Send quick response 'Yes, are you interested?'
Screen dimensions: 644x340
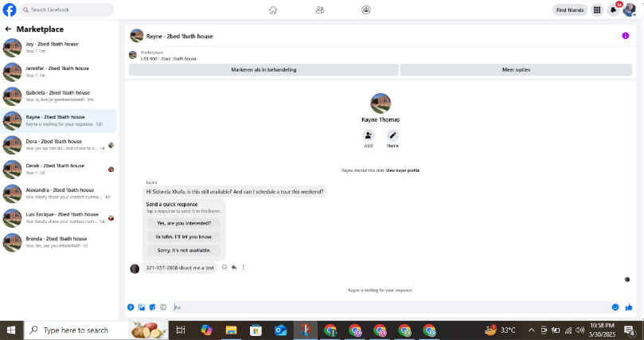point(184,224)
